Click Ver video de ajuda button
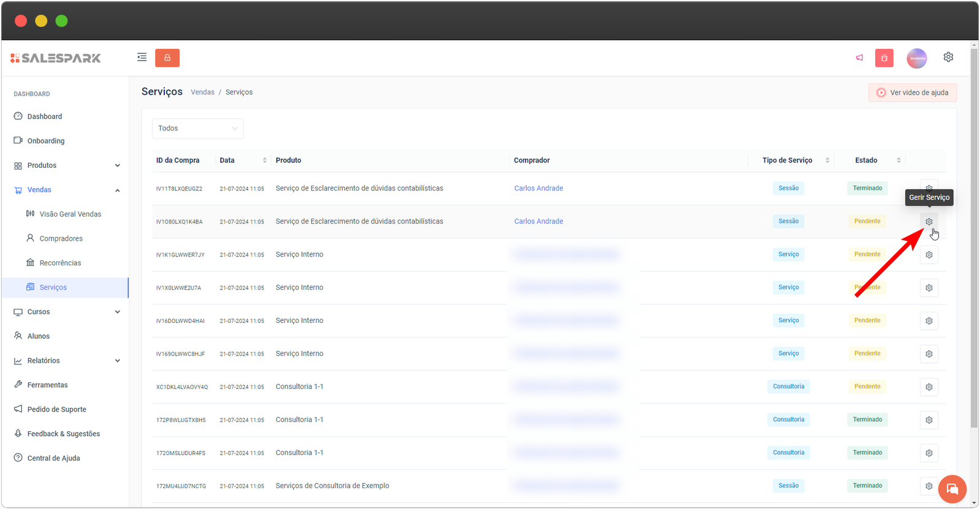The width and height of the screenshot is (980, 509). click(912, 92)
